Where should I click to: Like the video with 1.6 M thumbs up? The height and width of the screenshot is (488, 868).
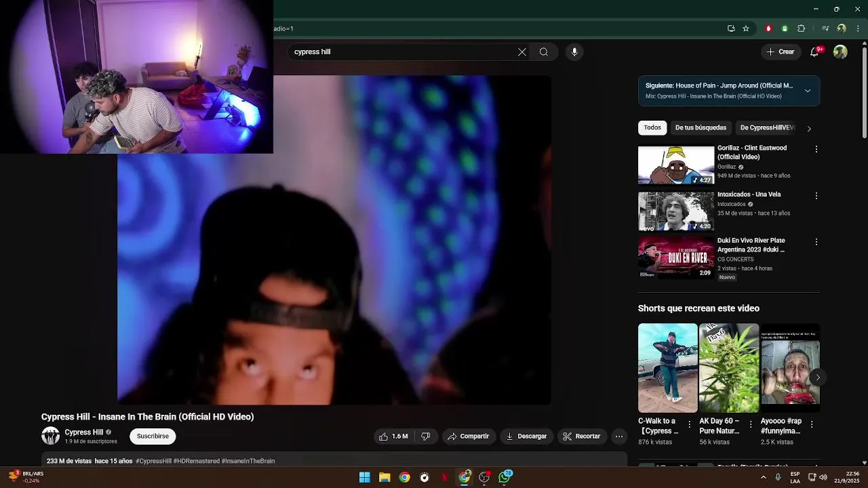tap(393, 436)
